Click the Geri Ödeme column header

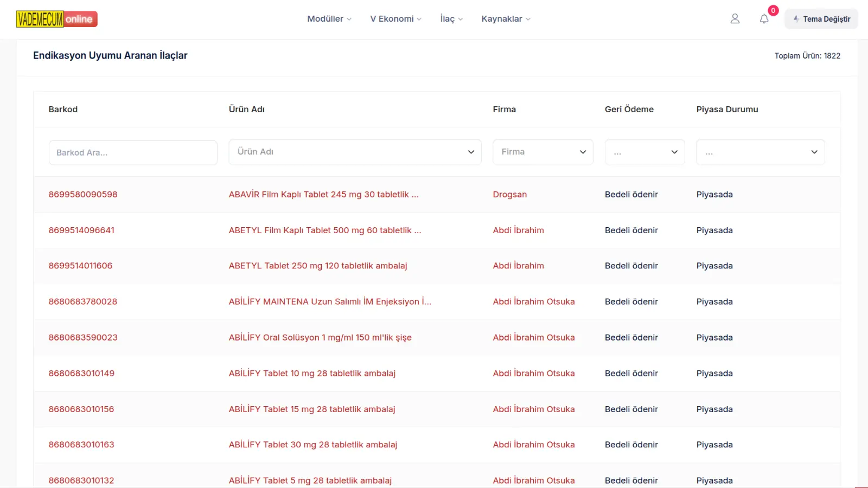tap(629, 110)
